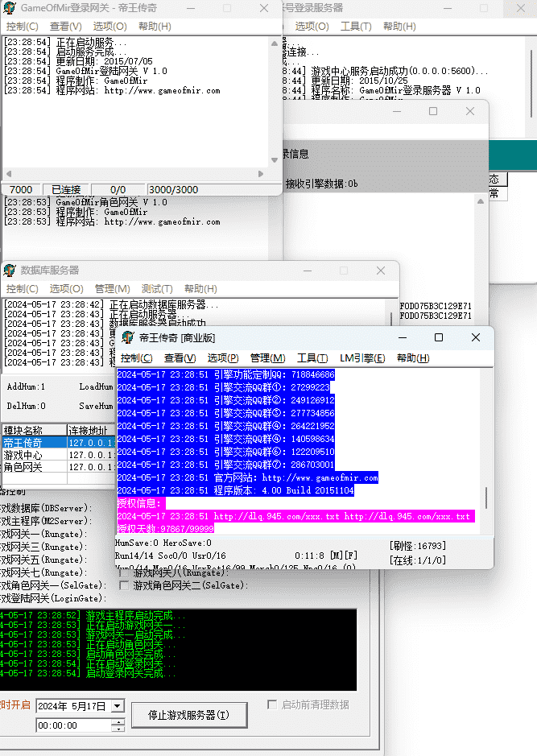Click into the 00:00:00 time field
The width and height of the screenshot is (537, 756).
tap(74, 725)
